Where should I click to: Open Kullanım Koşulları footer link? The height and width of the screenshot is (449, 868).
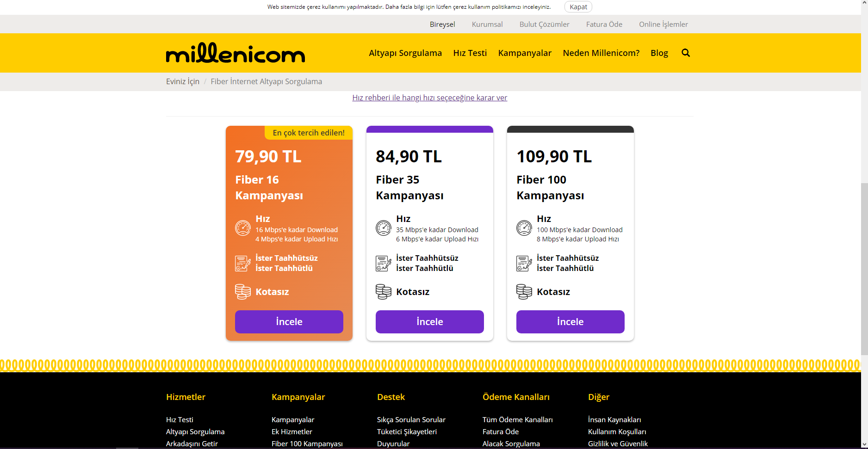[617, 431]
